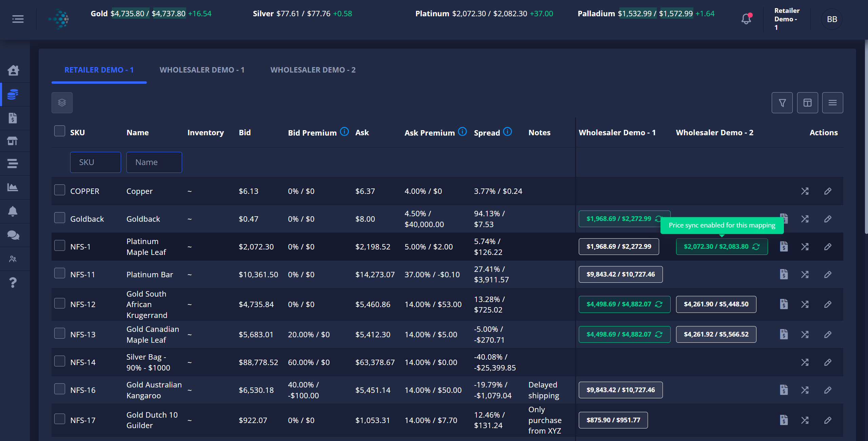Click NFS-13 Wholesaler 1 synced price $4,498.69 / $4,882.07
Screen dimensions: 868x441
click(625, 335)
